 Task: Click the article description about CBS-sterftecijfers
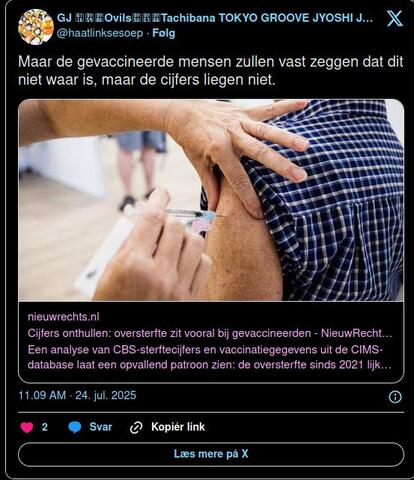click(x=209, y=357)
